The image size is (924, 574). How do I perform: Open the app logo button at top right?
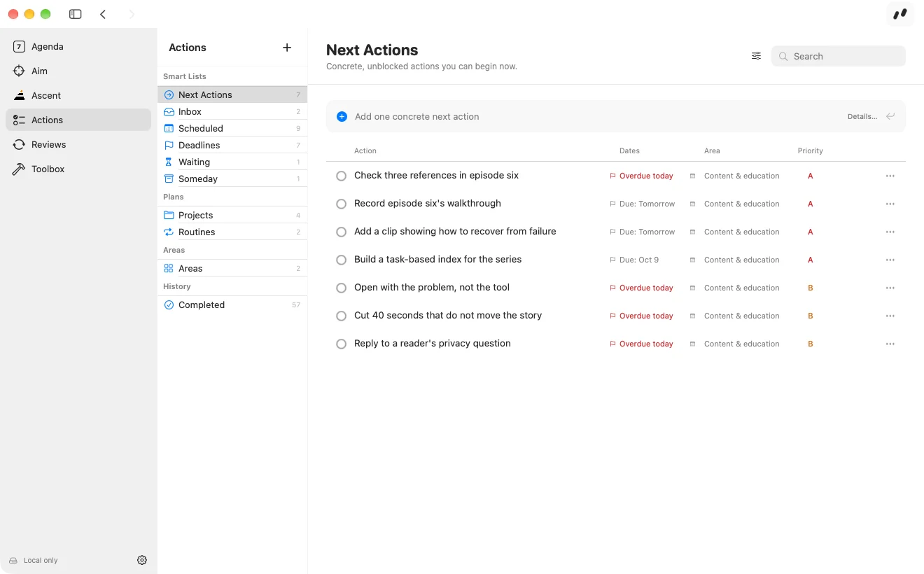point(899,14)
